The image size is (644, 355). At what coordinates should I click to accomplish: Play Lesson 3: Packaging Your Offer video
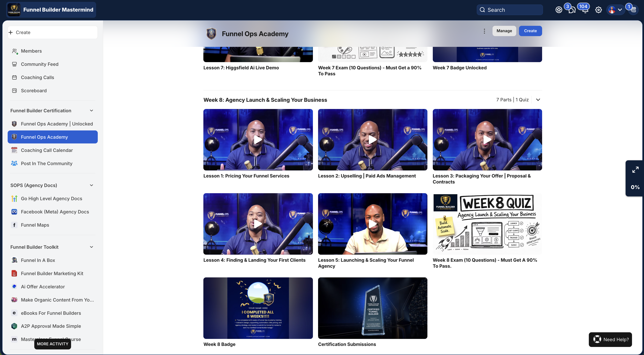coord(487,140)
